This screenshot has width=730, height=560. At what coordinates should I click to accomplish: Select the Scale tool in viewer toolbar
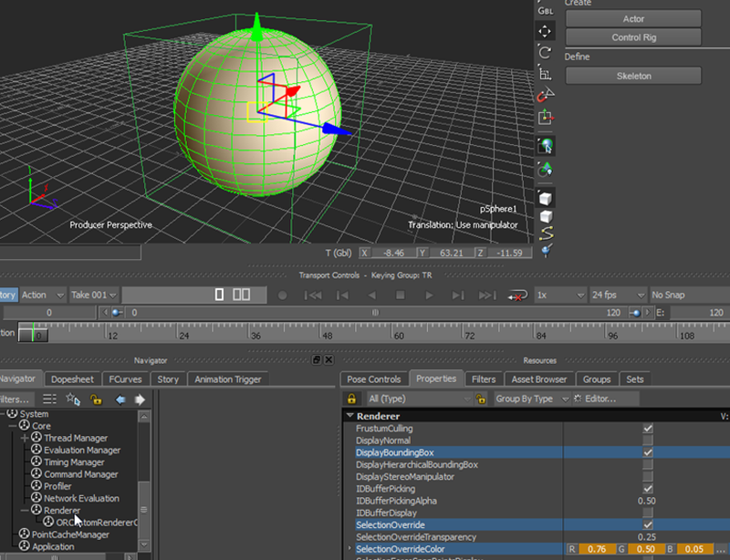click(545, 74)
